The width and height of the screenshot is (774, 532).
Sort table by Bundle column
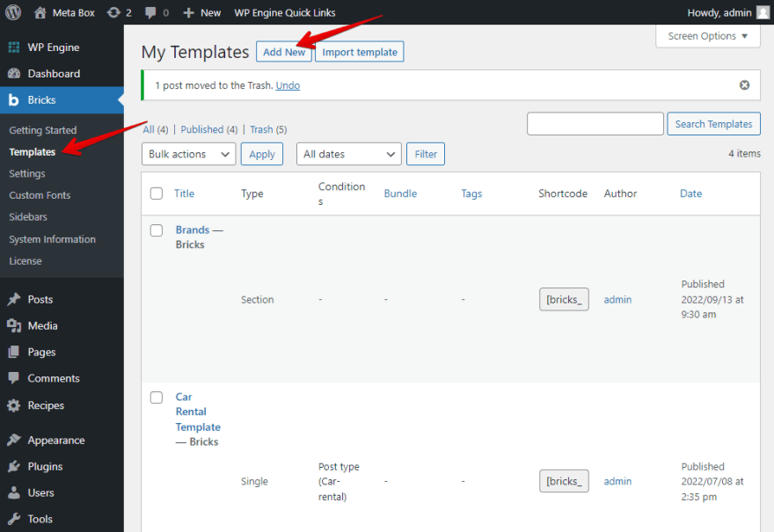(x=400, y=193)
